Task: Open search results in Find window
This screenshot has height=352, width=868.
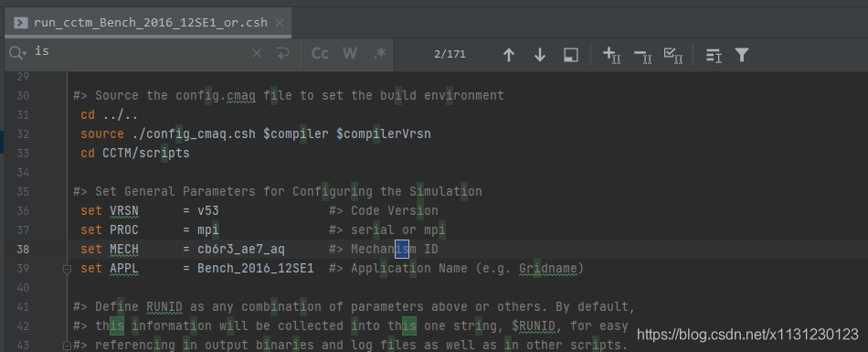Action: coord(714,55)
